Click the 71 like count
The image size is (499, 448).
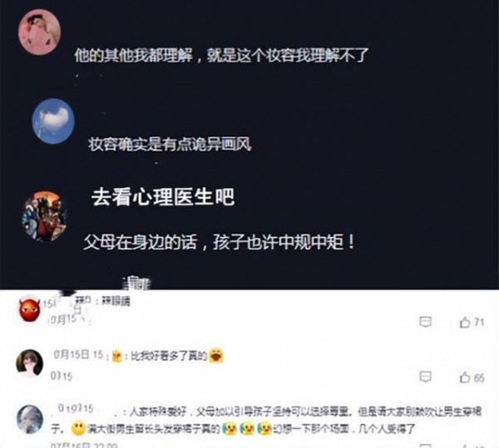click(479, 322)
